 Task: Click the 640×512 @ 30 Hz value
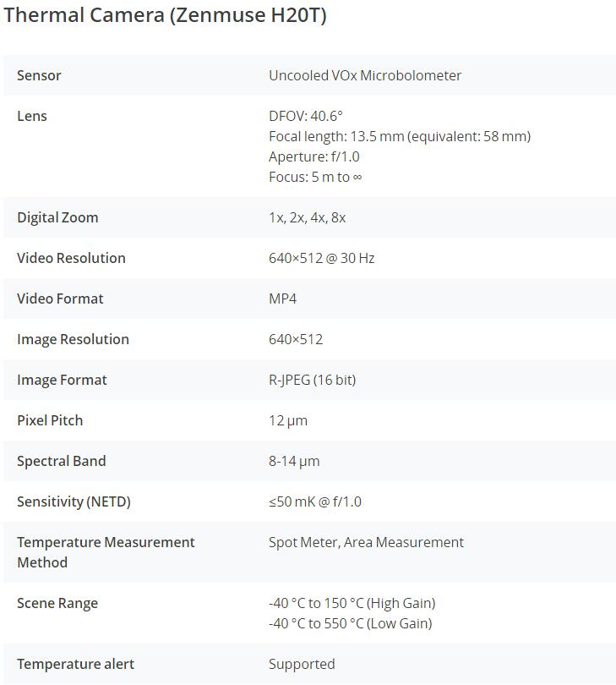click(322, 258)
